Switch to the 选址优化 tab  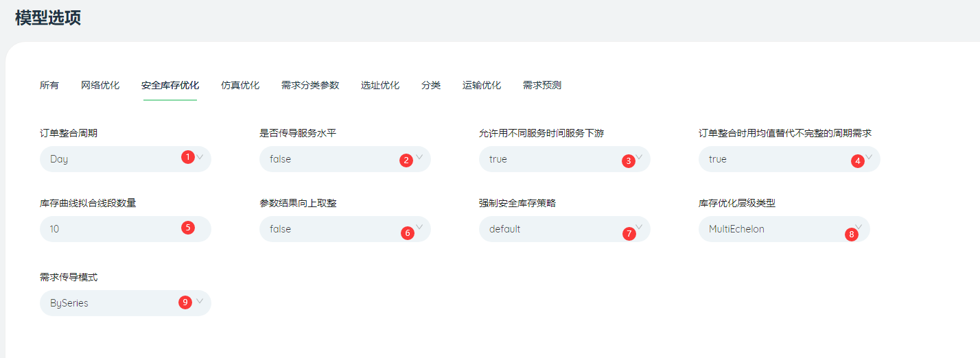380,86
